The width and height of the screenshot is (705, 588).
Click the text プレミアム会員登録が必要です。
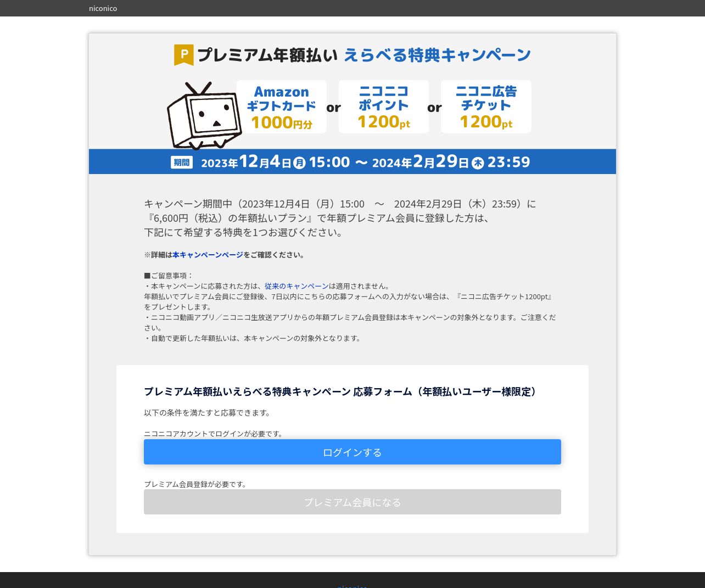[x=197, y=484]
